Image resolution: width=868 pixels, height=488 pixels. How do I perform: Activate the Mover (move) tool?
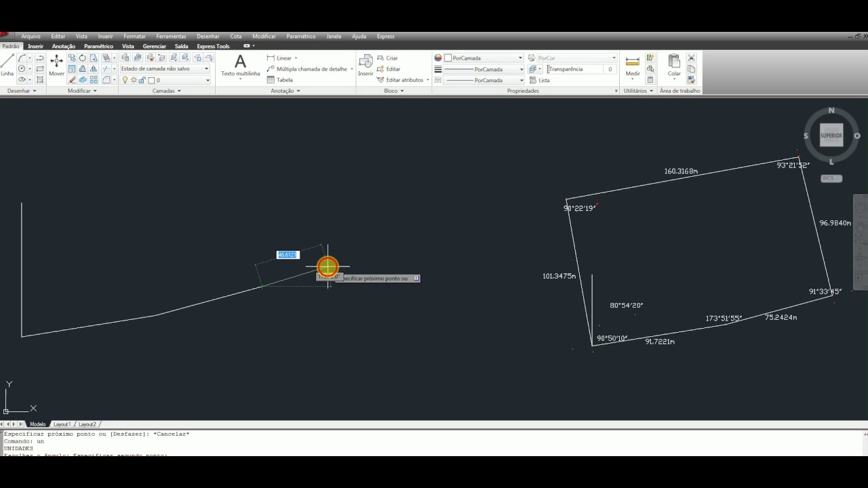tap(57, 65)
